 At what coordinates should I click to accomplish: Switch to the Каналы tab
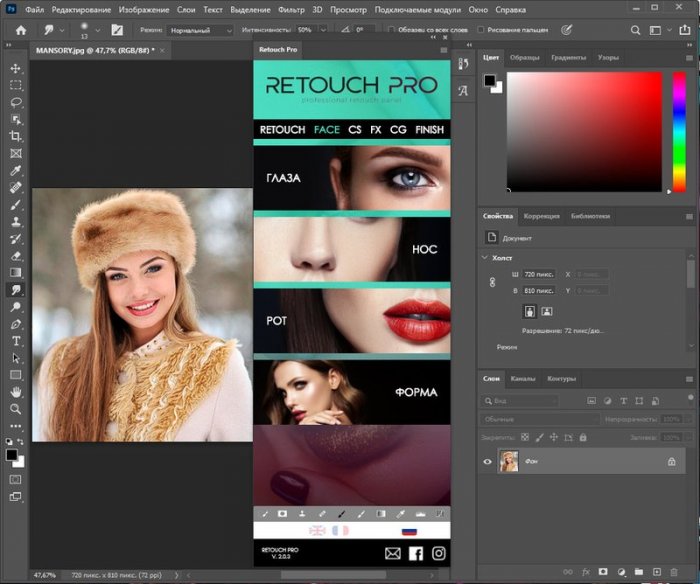pos(523,379)
